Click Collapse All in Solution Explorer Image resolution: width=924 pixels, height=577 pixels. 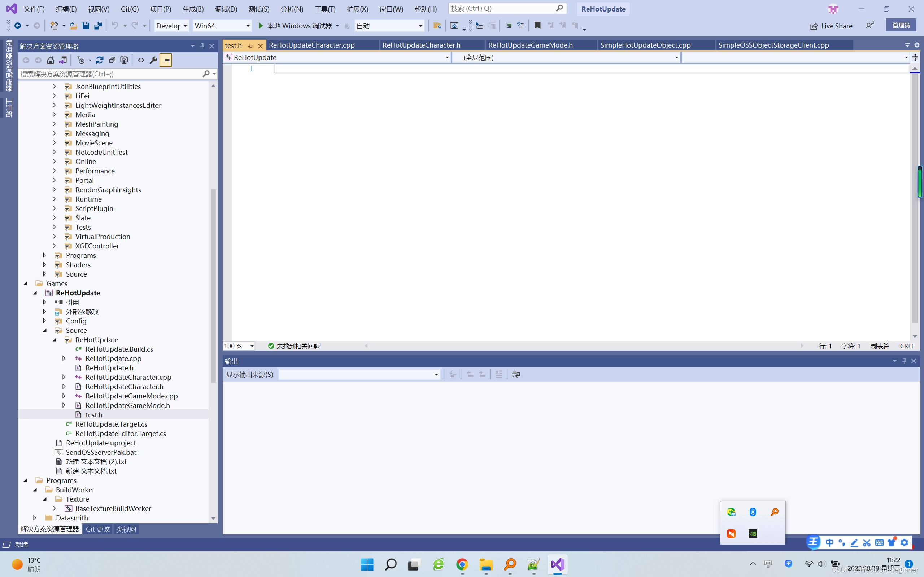click(112, 60)
